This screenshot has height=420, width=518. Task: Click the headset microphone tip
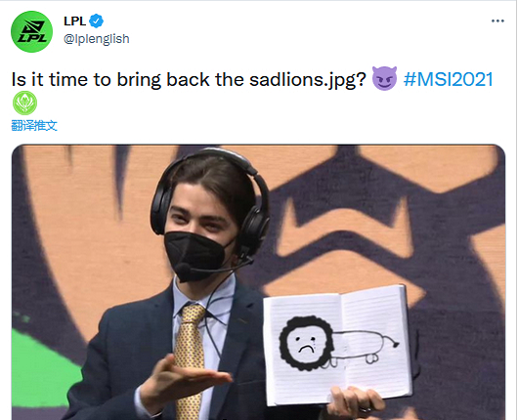click(183, 270)
